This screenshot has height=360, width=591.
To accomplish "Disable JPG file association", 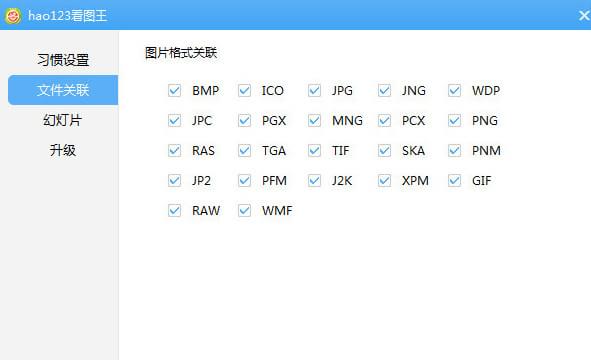I will click(314, 90).
